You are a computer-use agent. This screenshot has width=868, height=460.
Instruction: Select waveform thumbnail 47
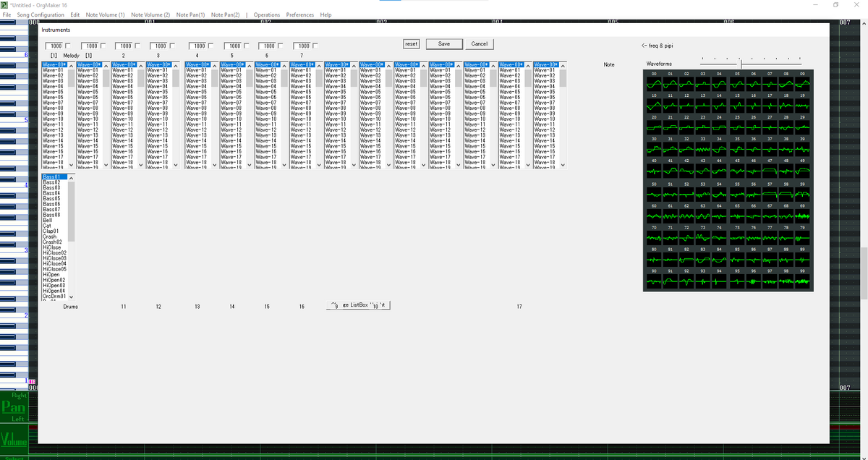coord(770,169)
